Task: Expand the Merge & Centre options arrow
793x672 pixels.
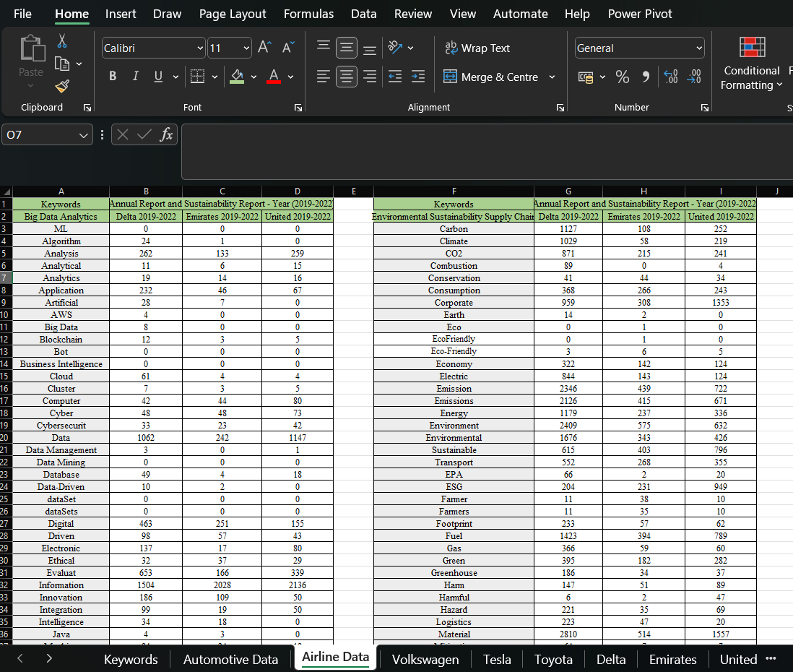Action: (552, 76)
